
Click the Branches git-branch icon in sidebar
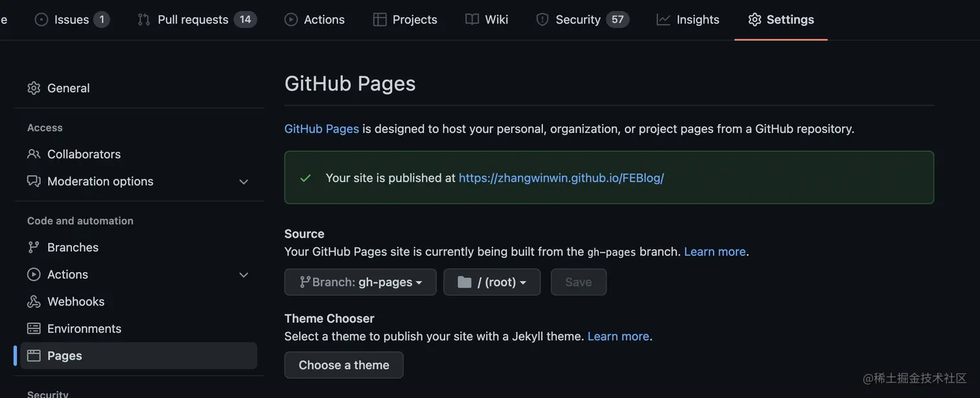[34, 248]
